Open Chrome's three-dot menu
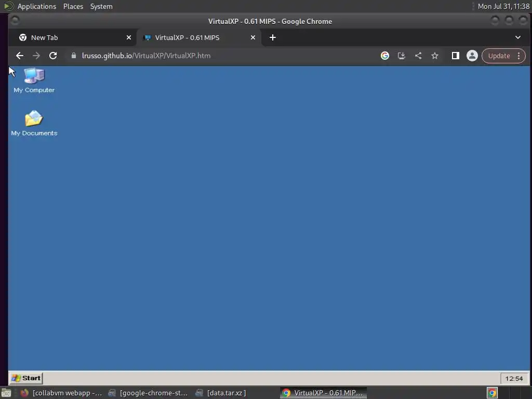Image resolution: width=532 pixels, height=399 pixels. pyautogui.click(x=519, y=56)
